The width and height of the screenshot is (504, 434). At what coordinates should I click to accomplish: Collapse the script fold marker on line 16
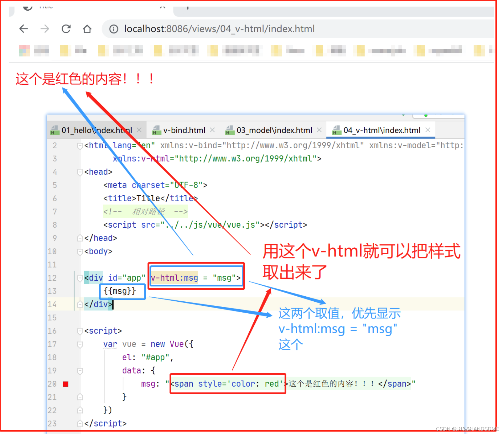point(80,331)
